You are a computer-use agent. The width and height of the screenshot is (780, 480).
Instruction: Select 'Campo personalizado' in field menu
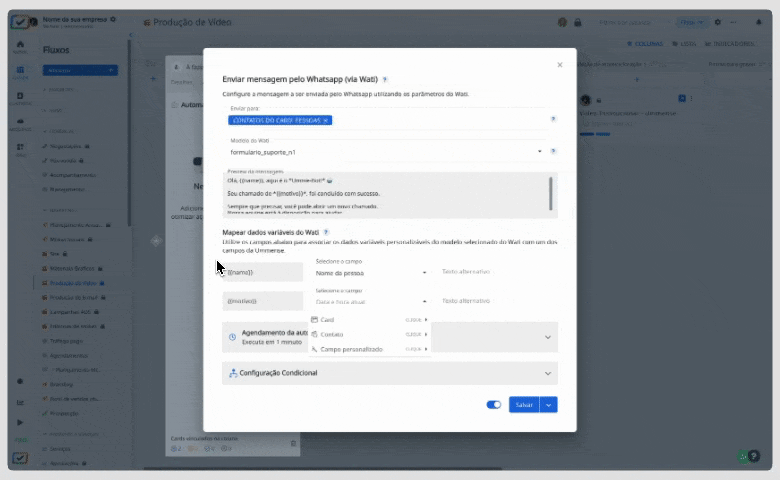(x=369, y=349)
